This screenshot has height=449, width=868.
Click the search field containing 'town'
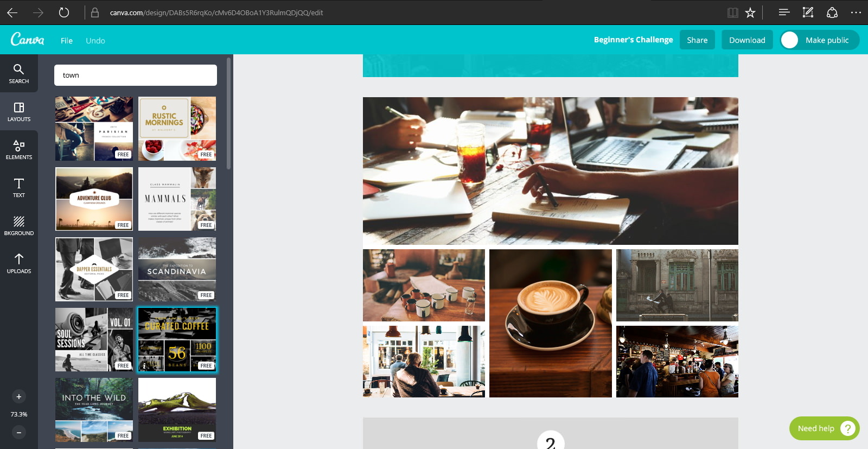pyautogui.click(x=136, y=75)
